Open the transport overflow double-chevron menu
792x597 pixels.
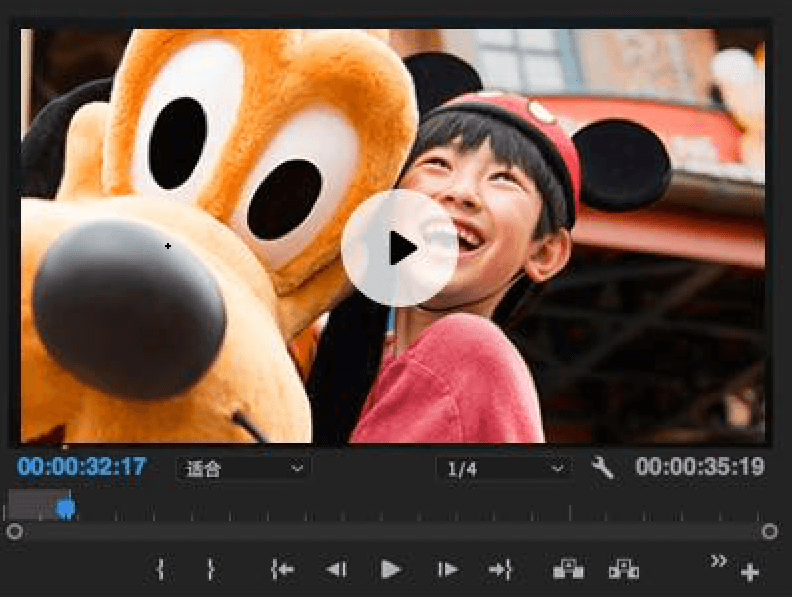click(718, 561)
